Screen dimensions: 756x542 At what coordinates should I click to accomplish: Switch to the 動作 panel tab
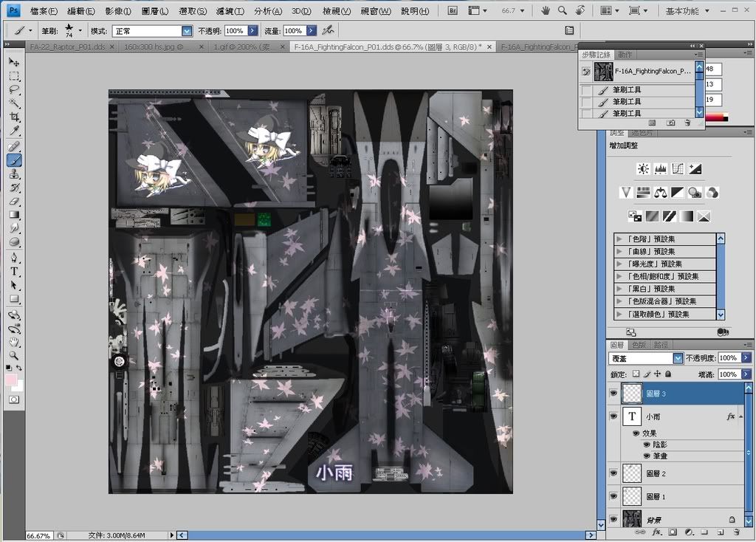pyautogui.click(x=625, y=55)
